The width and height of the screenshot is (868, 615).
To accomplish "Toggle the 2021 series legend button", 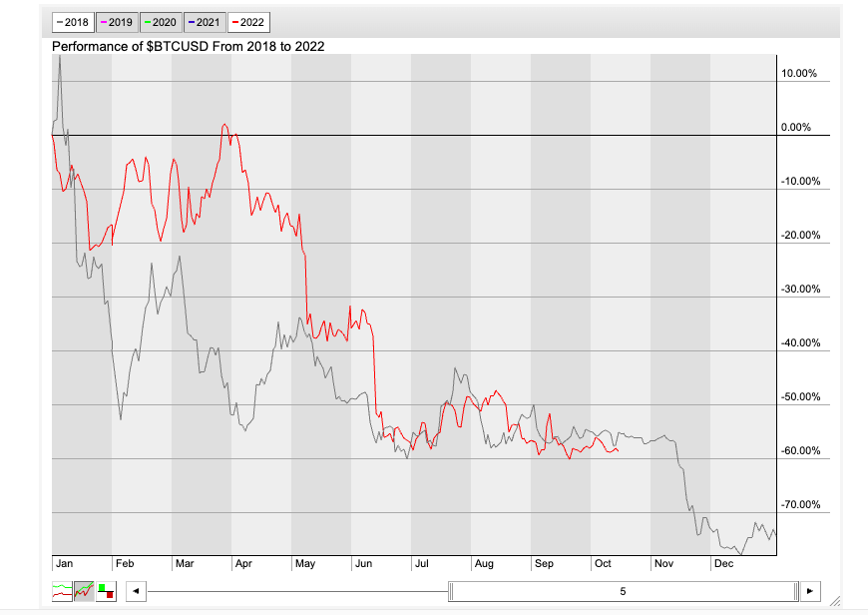I will click(x=205, y=22).
